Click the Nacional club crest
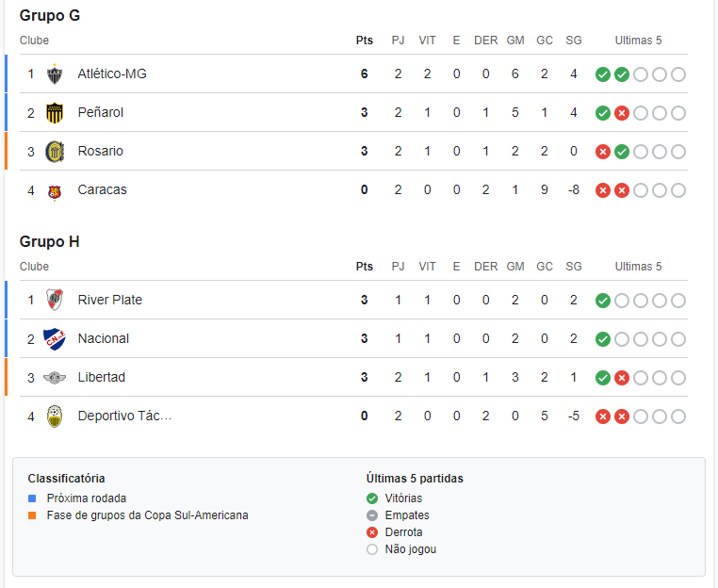 pos(55,339)
